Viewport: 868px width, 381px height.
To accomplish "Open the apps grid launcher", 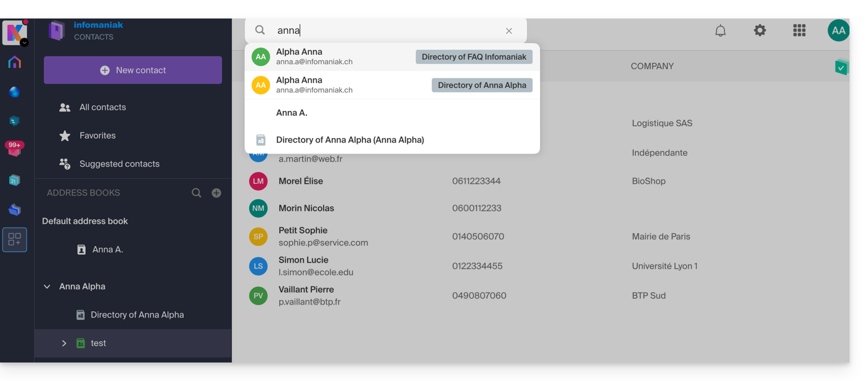I will (x=799, y=30).
